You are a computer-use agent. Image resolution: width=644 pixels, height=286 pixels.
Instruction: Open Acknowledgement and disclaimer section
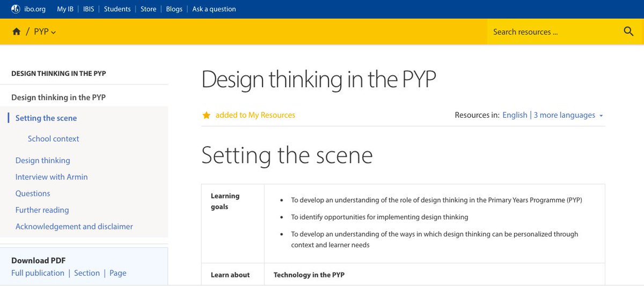coord(74,227)
